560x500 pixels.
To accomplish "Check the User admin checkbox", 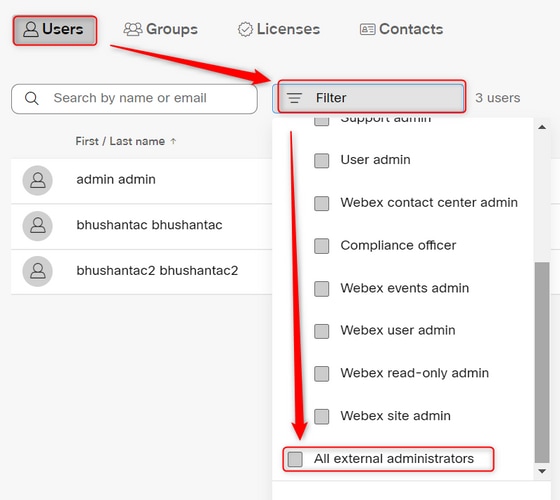I will tap(321, 161).
